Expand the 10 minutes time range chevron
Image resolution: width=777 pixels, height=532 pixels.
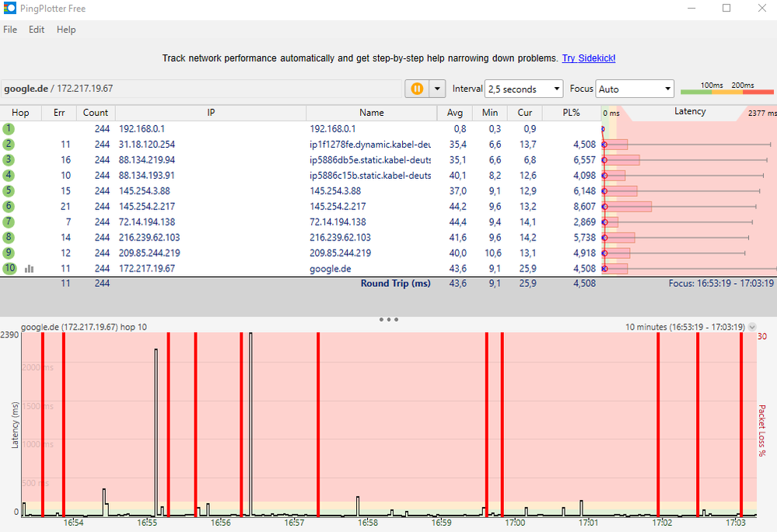[752, 327]
